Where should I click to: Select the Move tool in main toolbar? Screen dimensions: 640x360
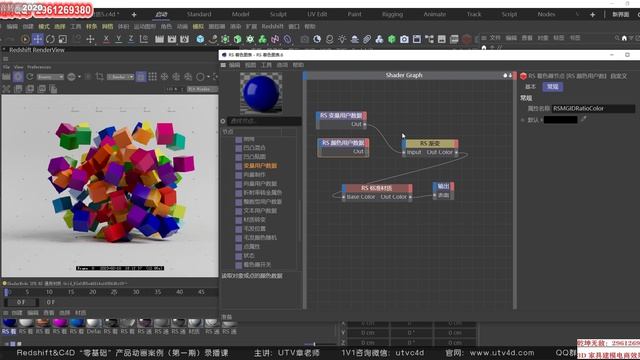(x=38, y=39)
